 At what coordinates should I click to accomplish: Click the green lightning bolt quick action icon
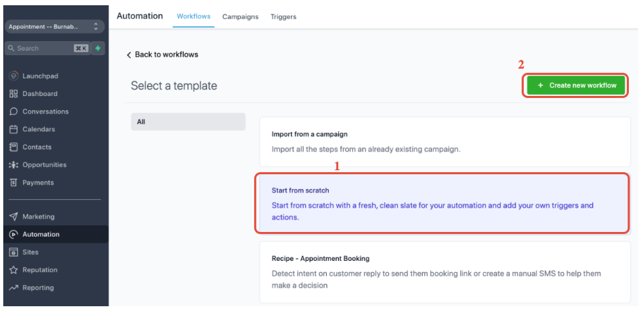[x=98, y=48]
